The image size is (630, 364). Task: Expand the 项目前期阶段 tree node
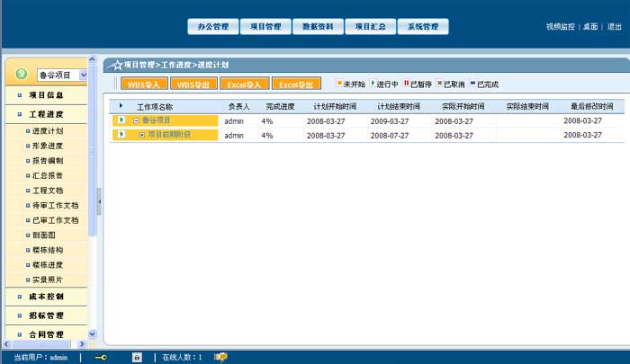[x=142, y=136]
